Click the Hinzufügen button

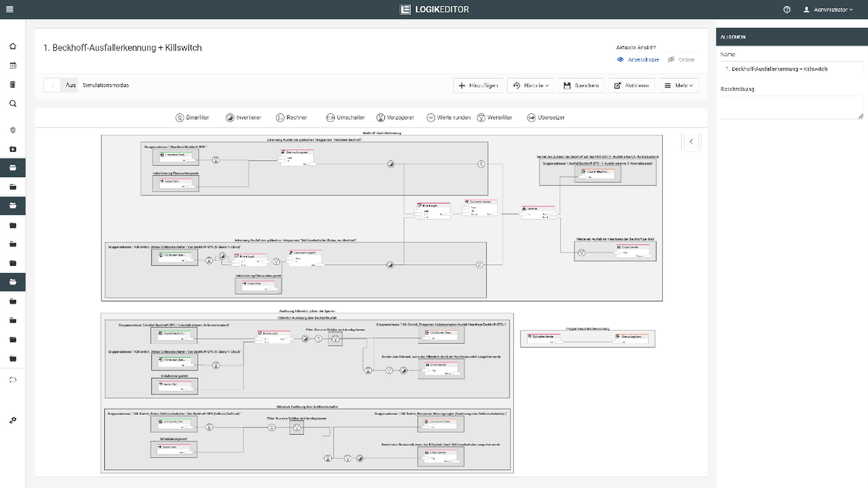click(x=478, y=85)
